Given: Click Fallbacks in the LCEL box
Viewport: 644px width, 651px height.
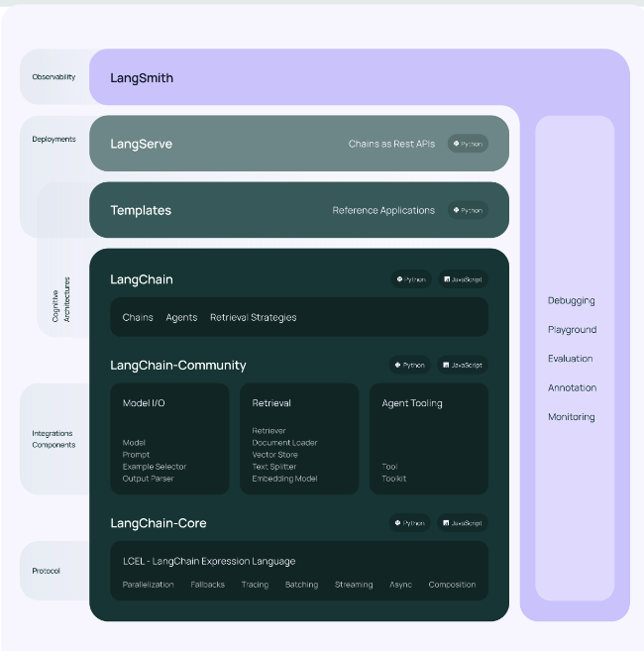Looking at the screenshot, I should point(208,585).
